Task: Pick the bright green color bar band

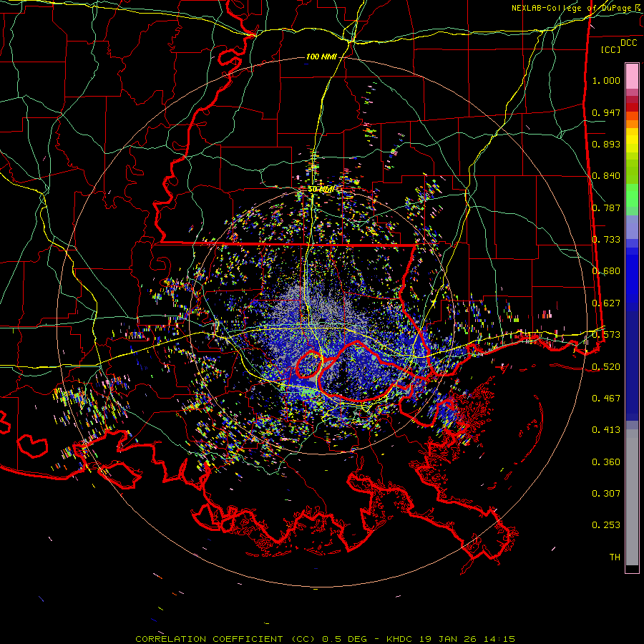Action: click(x=632, y=195)
